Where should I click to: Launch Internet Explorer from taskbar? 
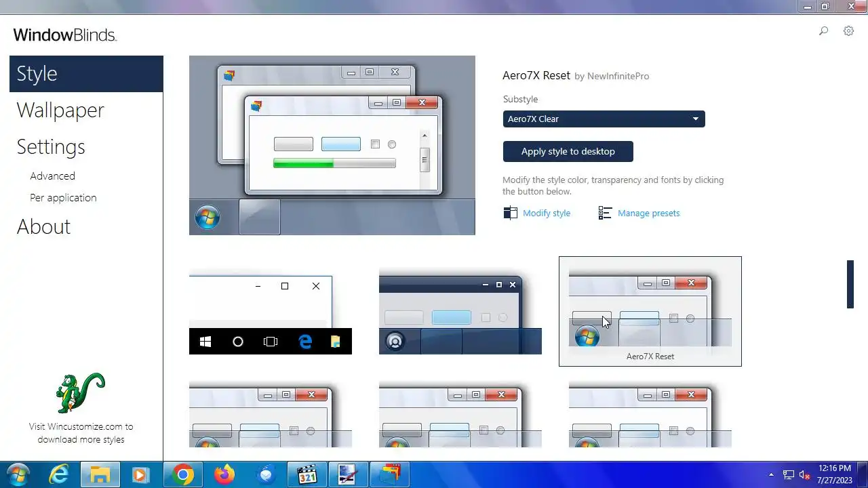click(59, 474)
